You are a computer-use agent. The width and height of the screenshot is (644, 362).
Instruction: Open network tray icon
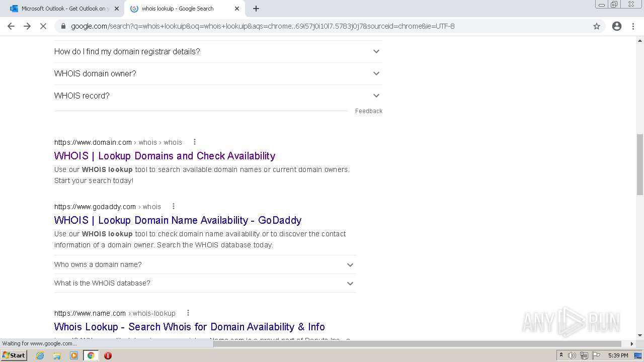point(584,355)
